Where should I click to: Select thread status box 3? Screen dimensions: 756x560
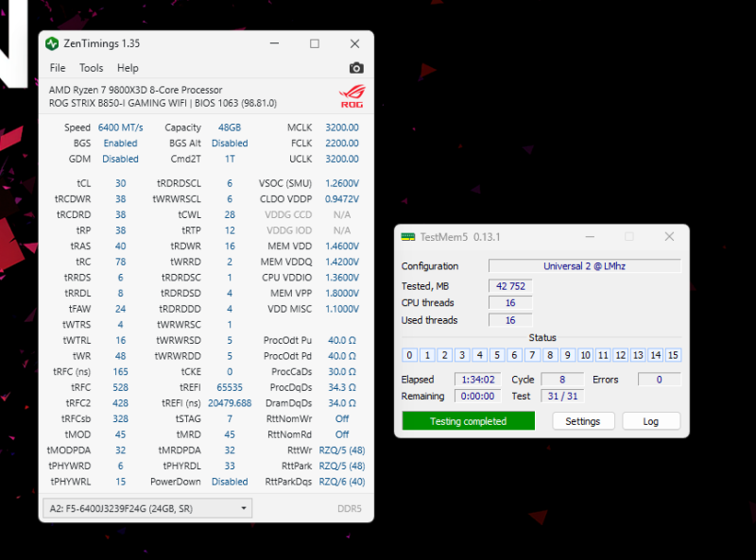(462, 355)
